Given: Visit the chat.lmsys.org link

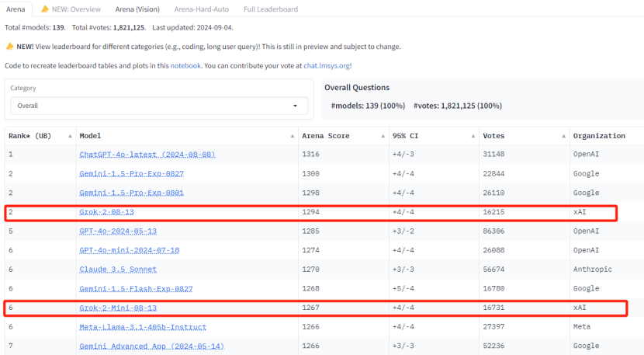Looking at the screenshot, I should (x=319, y=66).
